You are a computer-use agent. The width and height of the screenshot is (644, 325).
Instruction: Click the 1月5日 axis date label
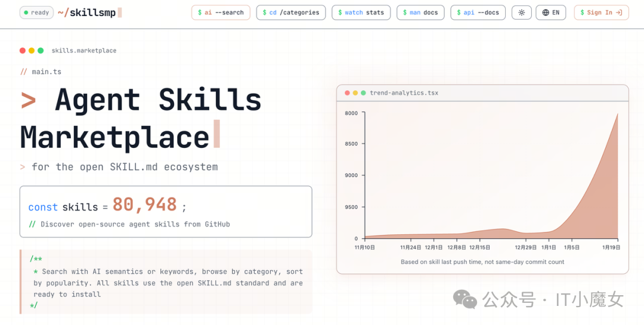pos(572,247)
